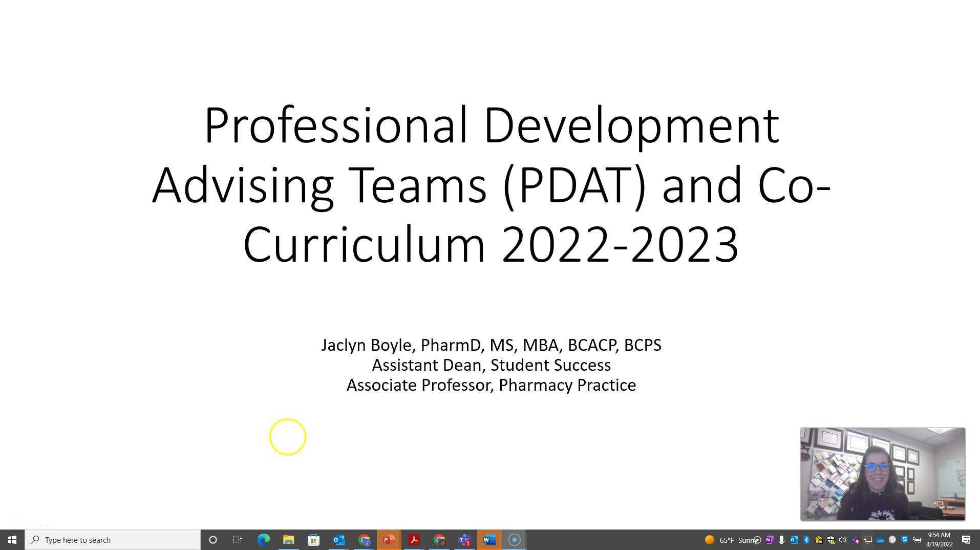The image size is (980, 550).
Task: Launch Google Chrome from the taskbar
Action: pyautogui.click(x=364, y=539)
